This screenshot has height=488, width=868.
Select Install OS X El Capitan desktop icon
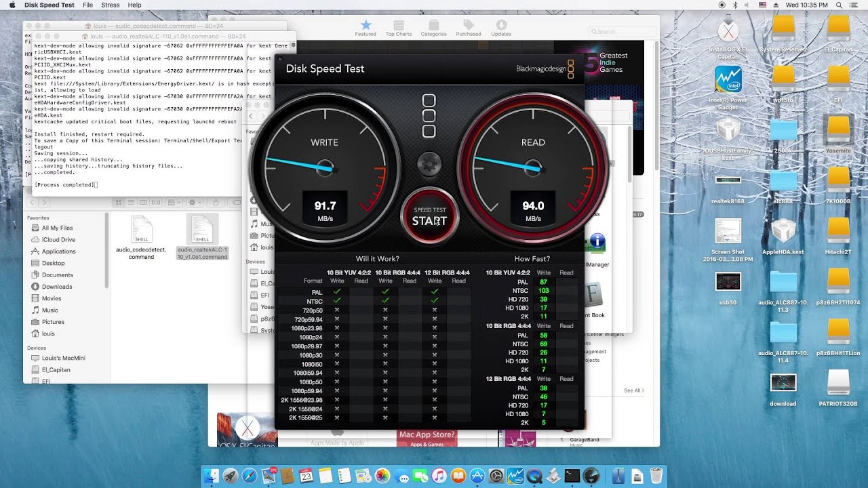point(728,37)
